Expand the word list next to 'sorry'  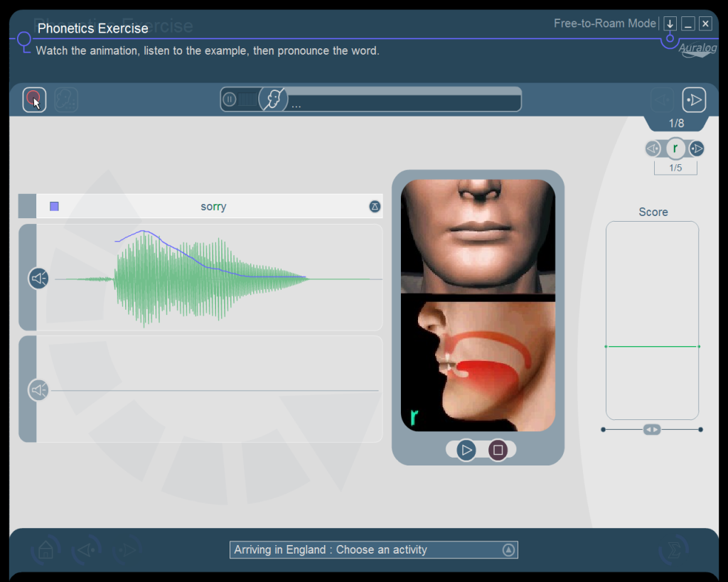click(x=375, y=207)
